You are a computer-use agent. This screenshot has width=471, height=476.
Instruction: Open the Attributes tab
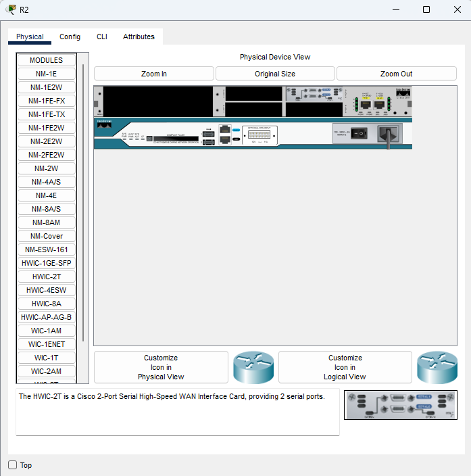pyautogui.click(x=139, y=37)
